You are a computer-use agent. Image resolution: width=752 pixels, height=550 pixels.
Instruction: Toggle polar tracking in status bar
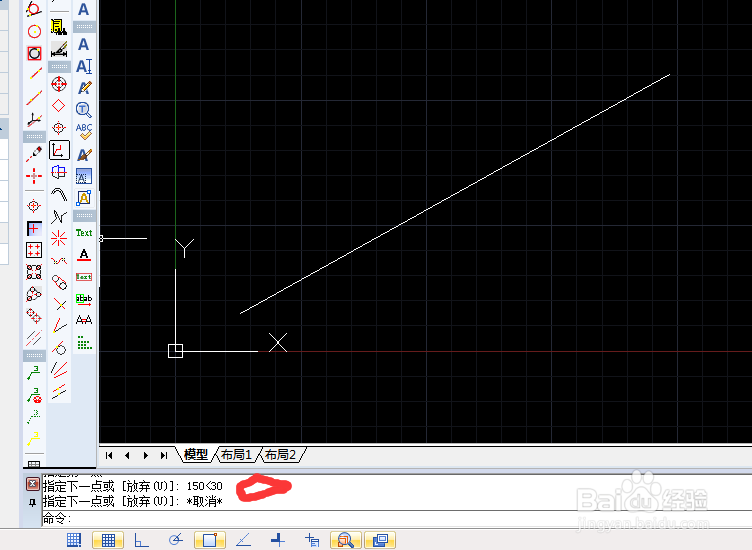pos(176,540)
